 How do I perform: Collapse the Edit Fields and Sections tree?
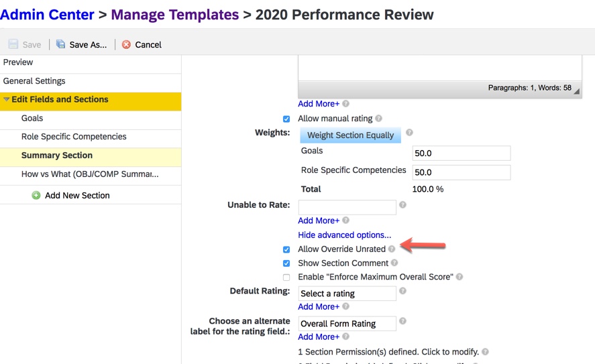pos(7,100)
